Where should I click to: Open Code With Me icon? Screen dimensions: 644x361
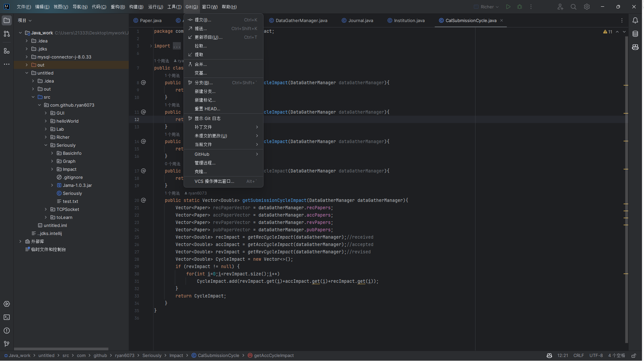(x=560, y=7)
